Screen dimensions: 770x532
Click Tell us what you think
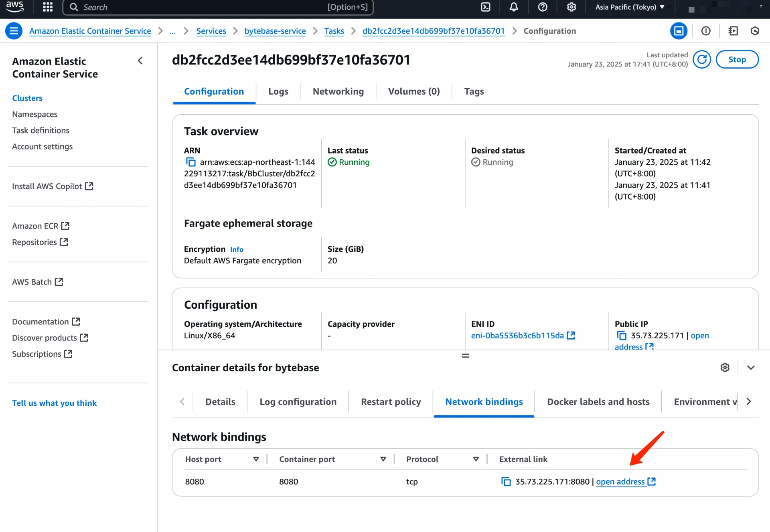[x=55, y=403]
